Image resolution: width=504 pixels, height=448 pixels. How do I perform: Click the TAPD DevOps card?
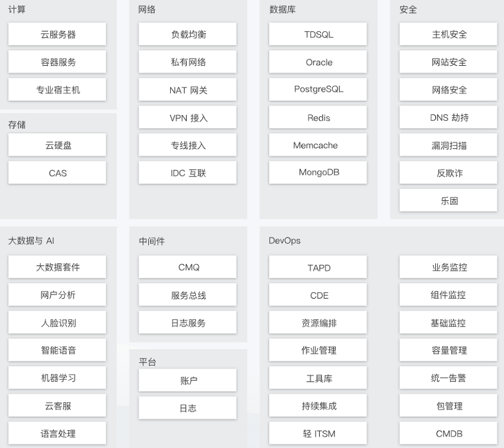tap(318, 267)
